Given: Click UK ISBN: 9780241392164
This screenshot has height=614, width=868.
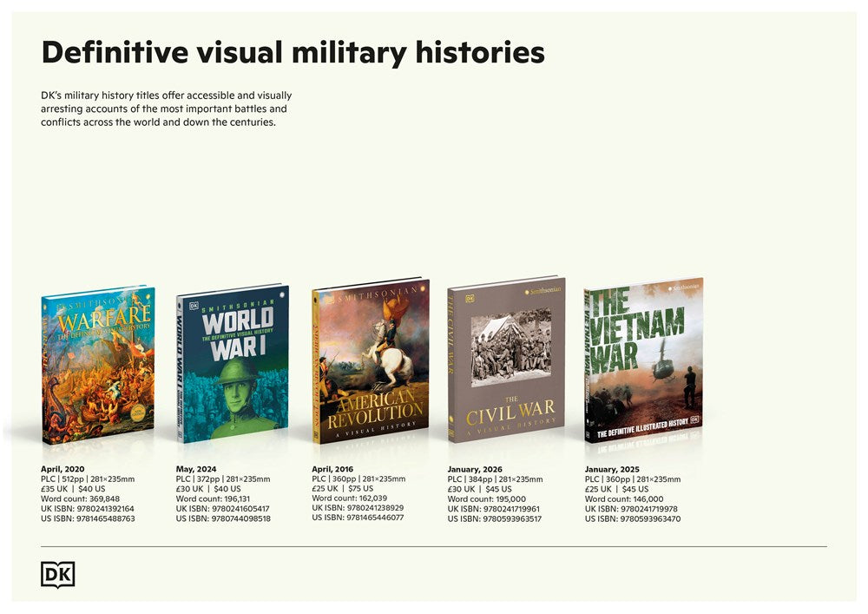Looking at the screenshot, I should [88, 508].
